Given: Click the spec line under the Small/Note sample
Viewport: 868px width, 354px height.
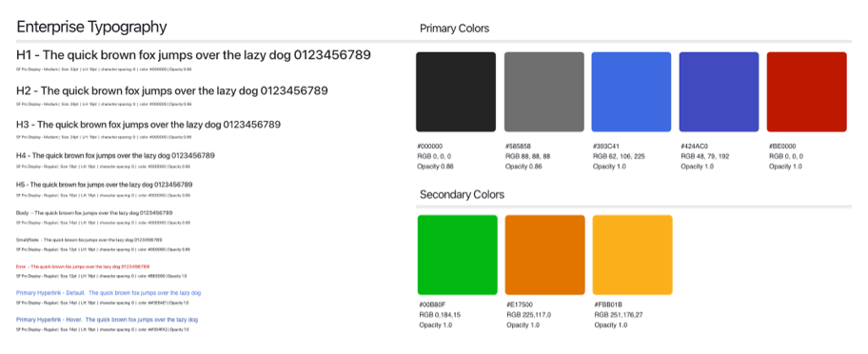Looking at the screenshot, I should click(x=104, y=250).
